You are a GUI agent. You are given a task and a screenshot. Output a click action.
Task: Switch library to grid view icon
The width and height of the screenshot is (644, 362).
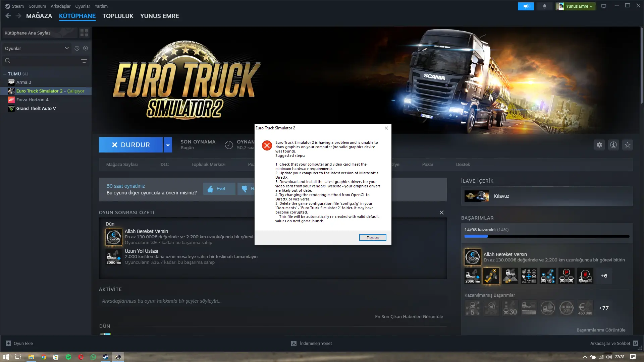[x=84, y=33]
